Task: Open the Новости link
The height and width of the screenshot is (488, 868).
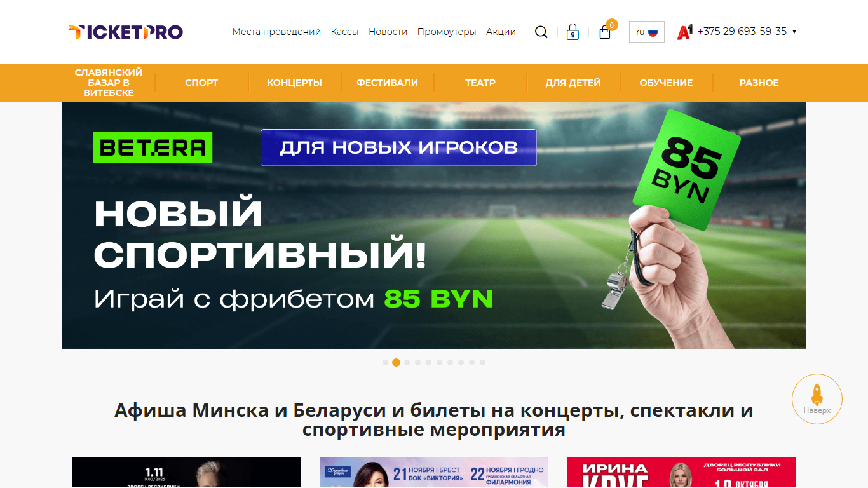Action: (388, 32)
